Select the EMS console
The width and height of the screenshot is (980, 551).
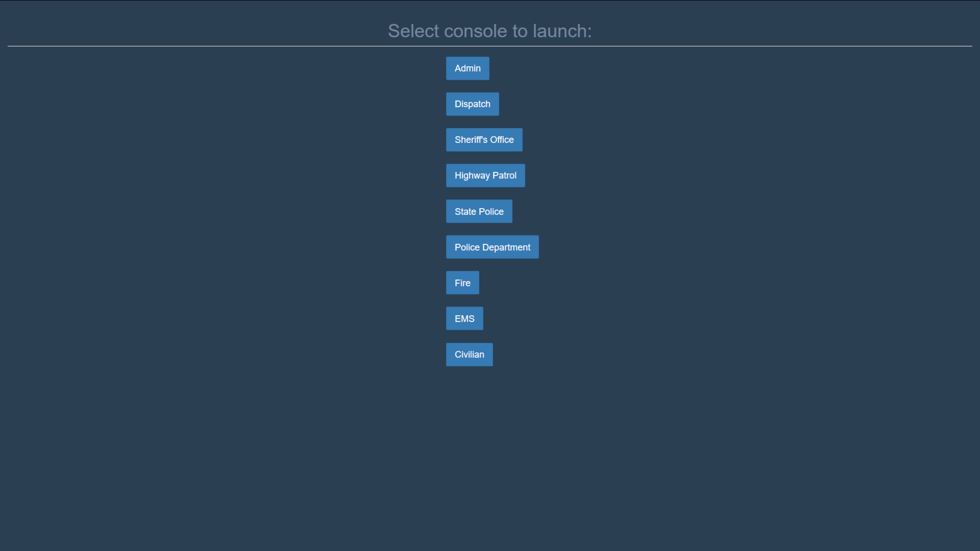464,319
